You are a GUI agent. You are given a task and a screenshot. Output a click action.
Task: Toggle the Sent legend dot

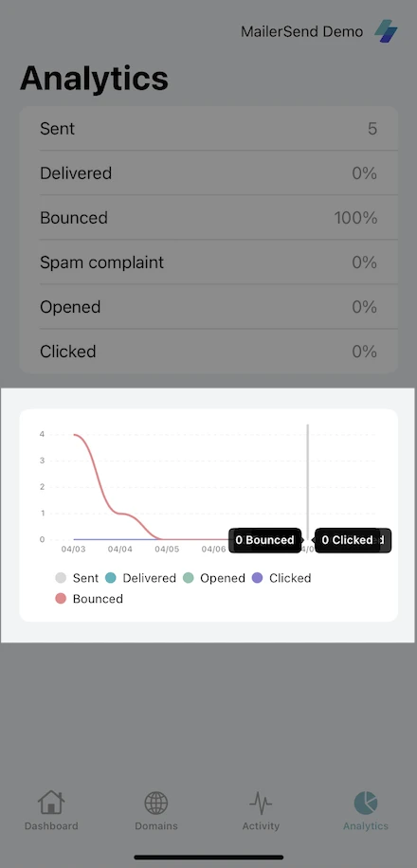(x=61, y=578)
